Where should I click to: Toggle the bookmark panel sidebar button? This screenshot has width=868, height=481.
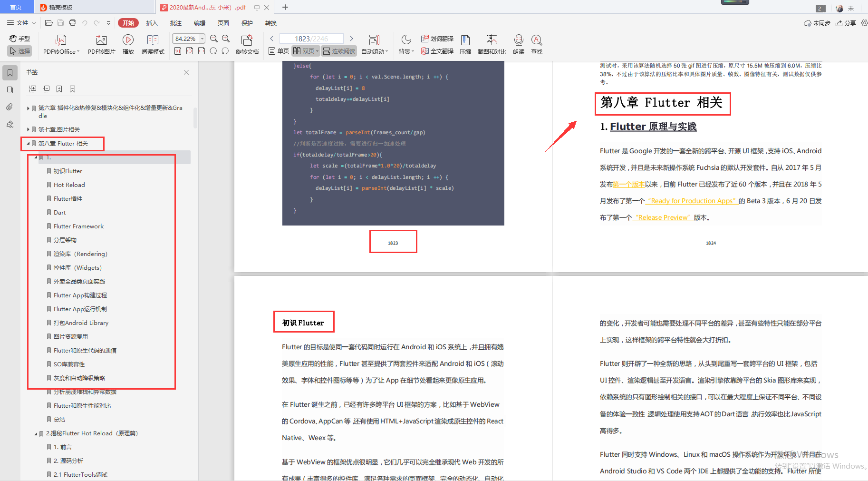[10, 73]
